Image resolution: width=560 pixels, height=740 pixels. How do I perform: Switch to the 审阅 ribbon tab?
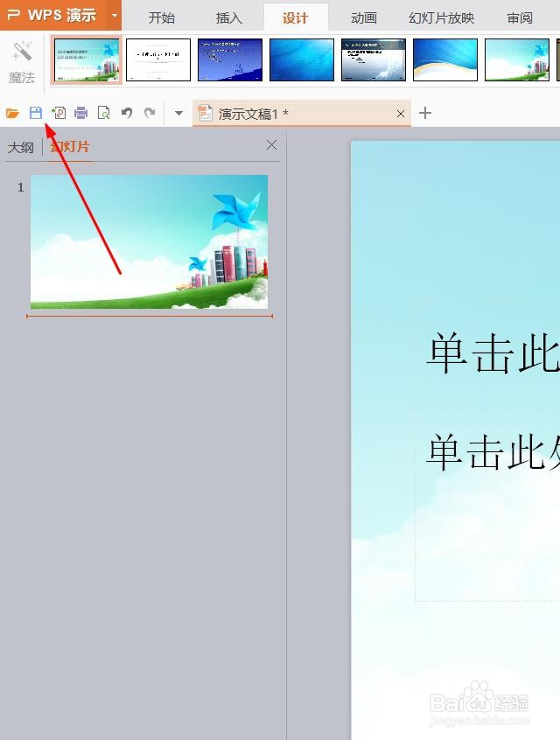point(520,18)
